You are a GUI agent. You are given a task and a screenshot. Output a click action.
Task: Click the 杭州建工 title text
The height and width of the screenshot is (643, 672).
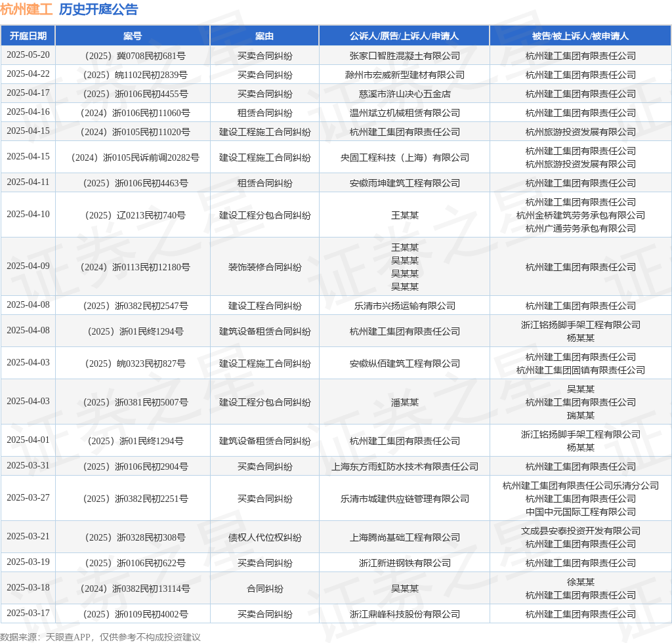26,9
